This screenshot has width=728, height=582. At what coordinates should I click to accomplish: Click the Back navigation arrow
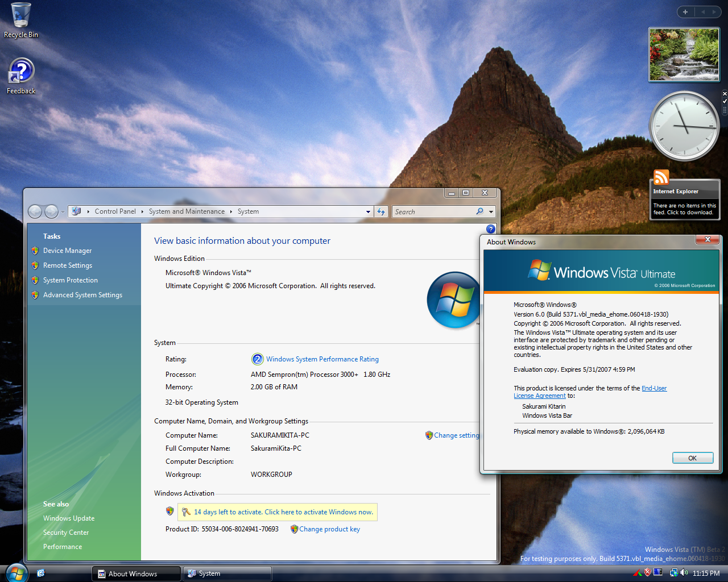tap(35, 211)
